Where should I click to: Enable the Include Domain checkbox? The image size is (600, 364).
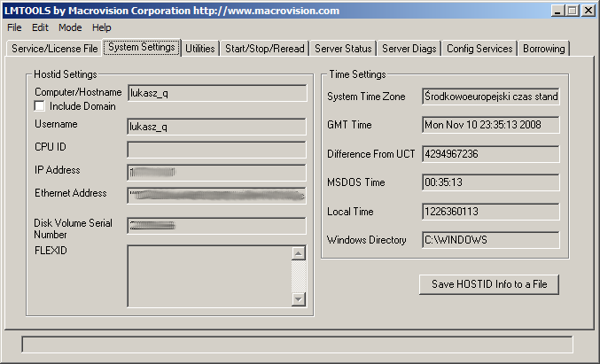39,106
